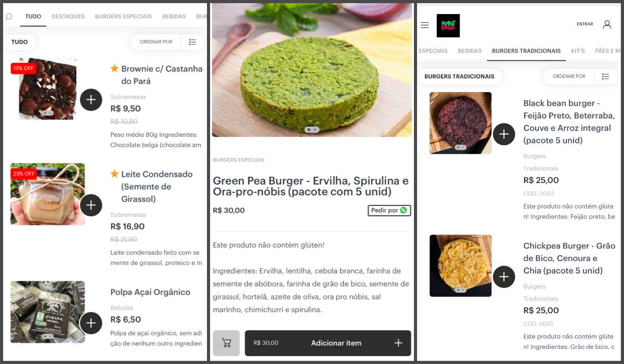
Task: Add Chickpea Burger using plus icon
Action: 504,277
